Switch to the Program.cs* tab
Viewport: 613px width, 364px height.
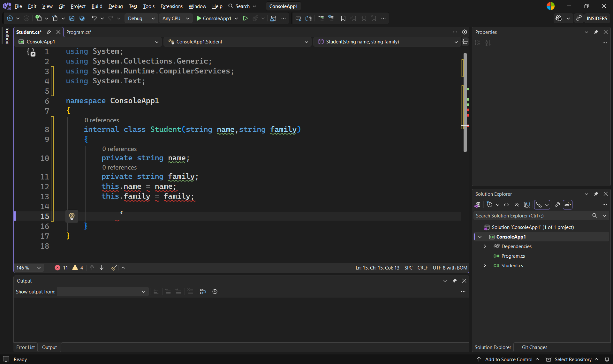pos(79,32)
